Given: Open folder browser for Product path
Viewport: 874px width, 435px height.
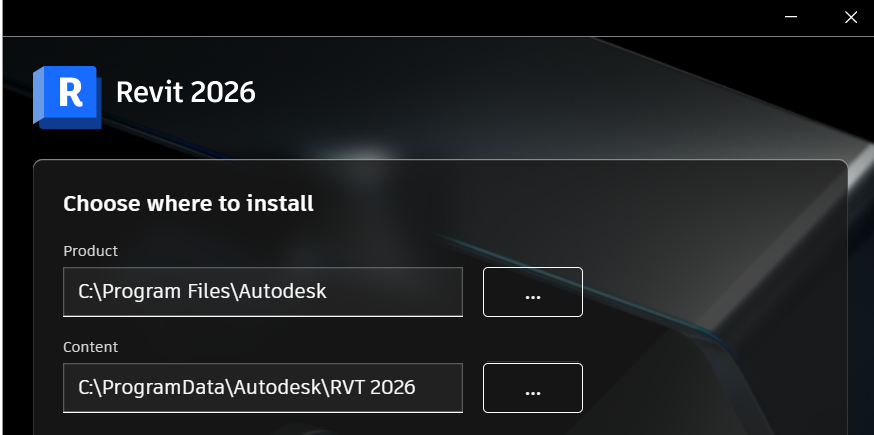Looking at the screenshot, I should pyautogui.click(x=533, y=292).
